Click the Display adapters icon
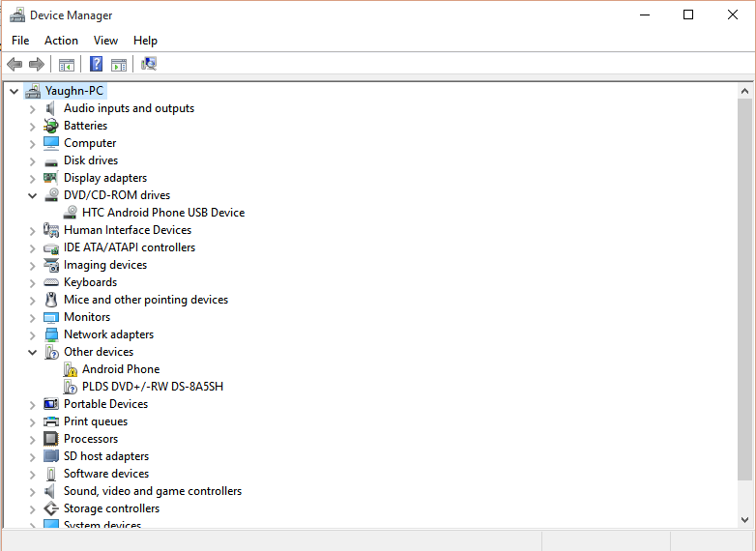756x551 pixels. 50,178
